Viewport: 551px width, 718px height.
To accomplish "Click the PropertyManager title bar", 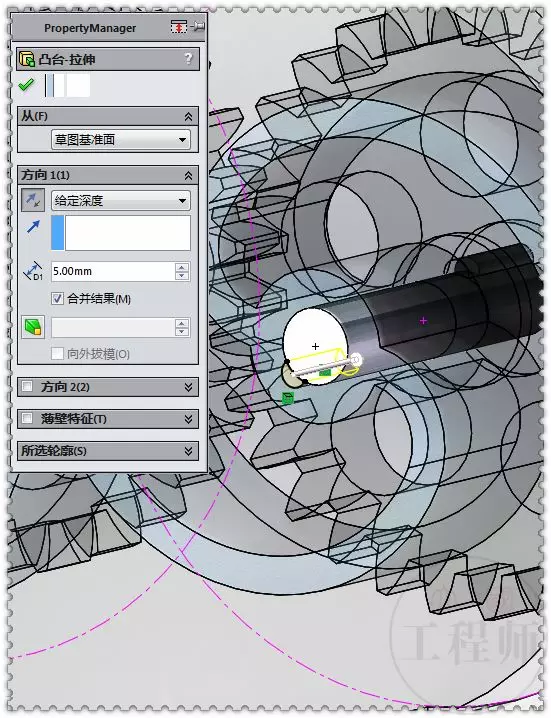I will point(109,27).
